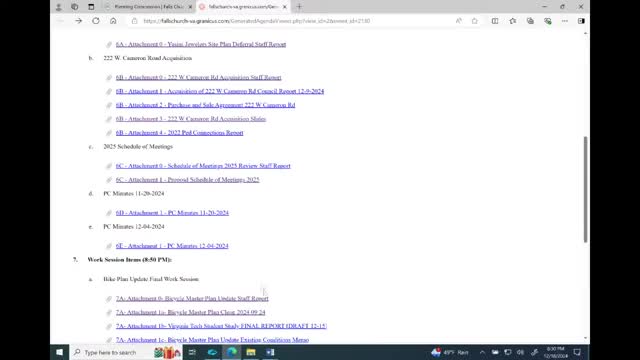Open 6C Attachment 1 Proposed Schedule of Meetings
This screenshot has height=360, width=640.
click(187, 180)
